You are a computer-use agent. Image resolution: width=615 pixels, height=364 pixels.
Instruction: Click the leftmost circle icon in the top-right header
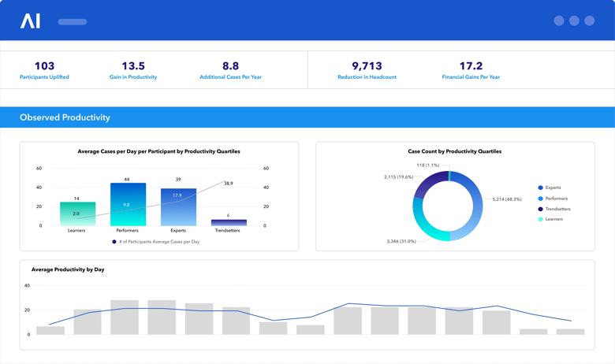[x=559, y=21]
